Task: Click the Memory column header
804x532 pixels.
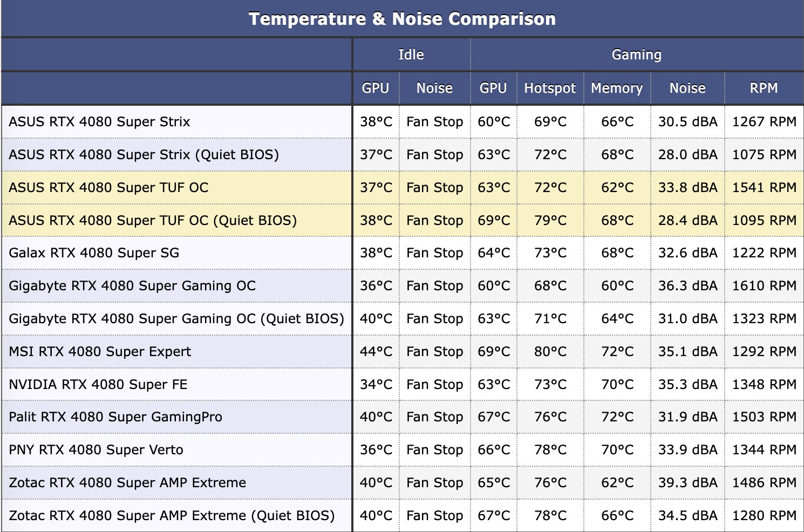Action: pyautogui.click(x=617, y=88)
